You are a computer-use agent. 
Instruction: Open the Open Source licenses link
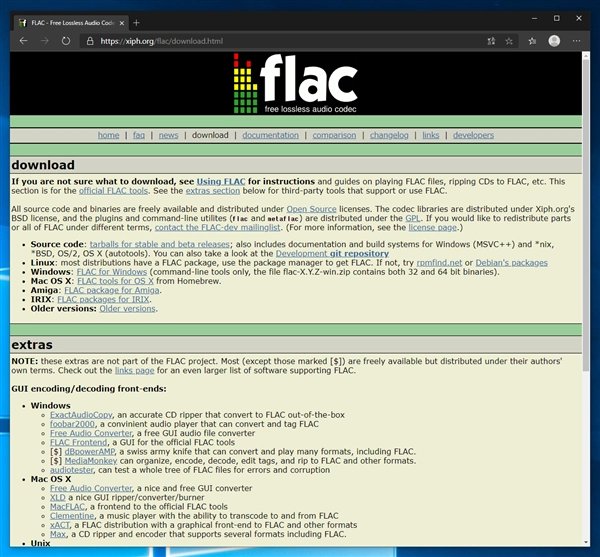point(311,209)
